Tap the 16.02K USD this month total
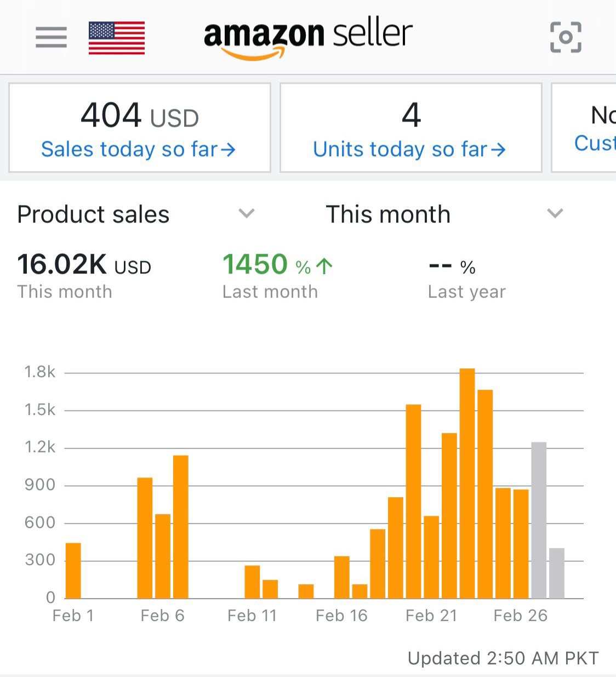 (84, 265)
